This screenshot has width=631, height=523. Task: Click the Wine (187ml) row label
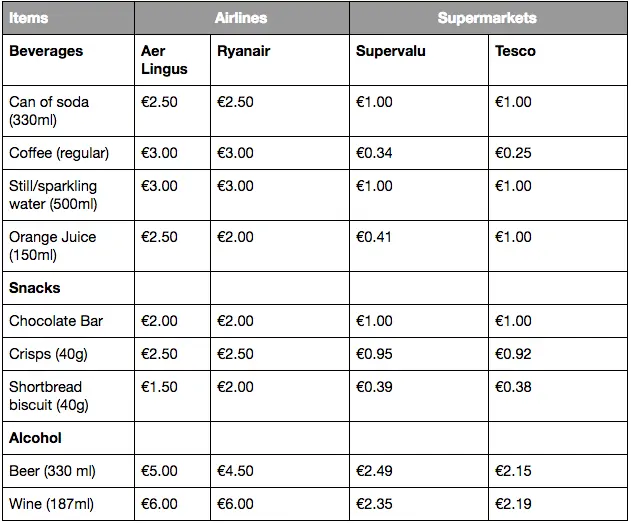pyautogui.click(x=52, y=504)
